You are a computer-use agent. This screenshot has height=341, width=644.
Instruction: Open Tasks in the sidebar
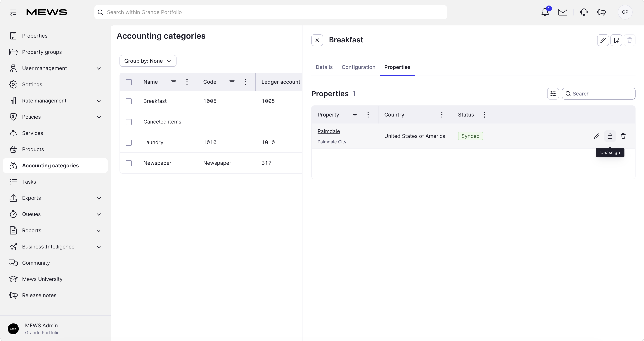tap(55, 182)
